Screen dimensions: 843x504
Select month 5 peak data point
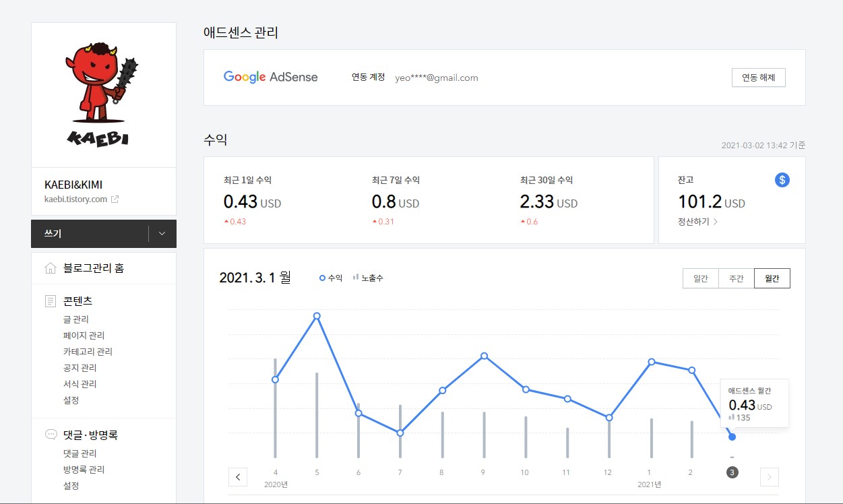pos(317,316)
